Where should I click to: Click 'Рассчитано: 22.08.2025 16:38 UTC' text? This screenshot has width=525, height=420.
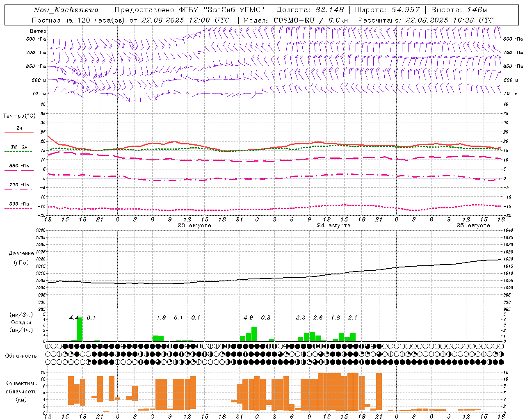(x=426, y=20)
